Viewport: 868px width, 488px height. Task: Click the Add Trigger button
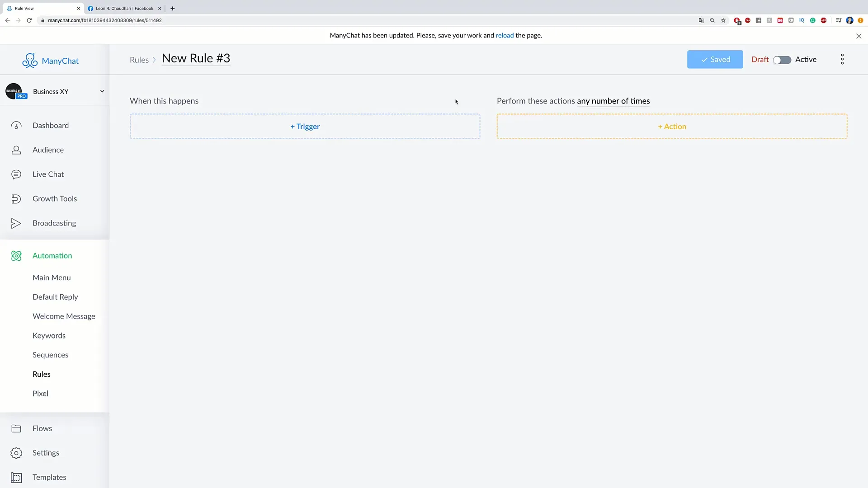click(x=305, y=127)
